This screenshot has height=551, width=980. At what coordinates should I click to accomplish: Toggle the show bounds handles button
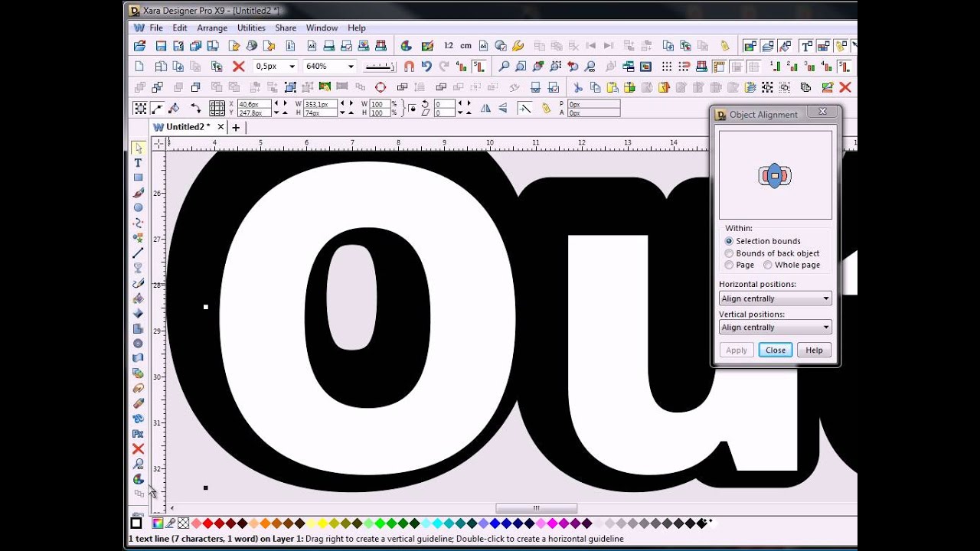(140, 109)
